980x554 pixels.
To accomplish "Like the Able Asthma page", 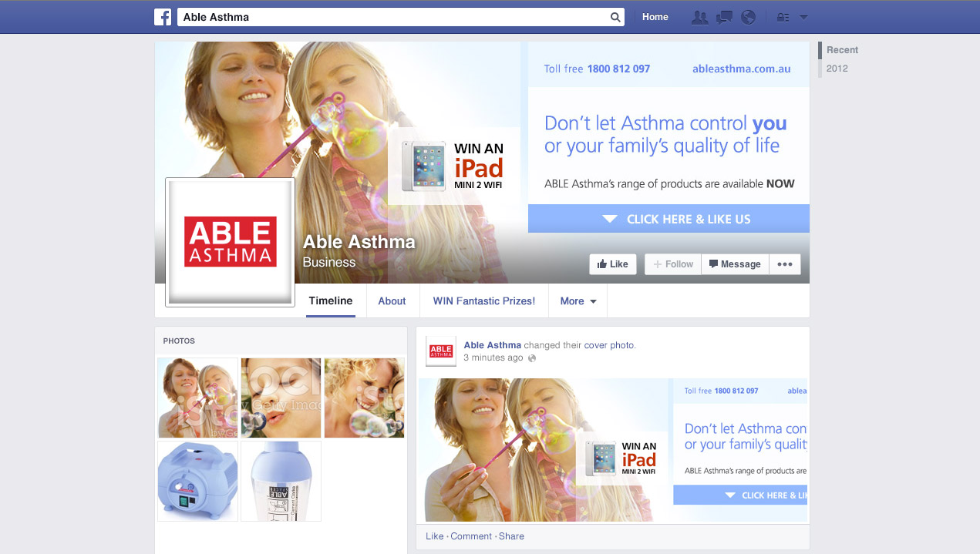I will coord(614,264).
